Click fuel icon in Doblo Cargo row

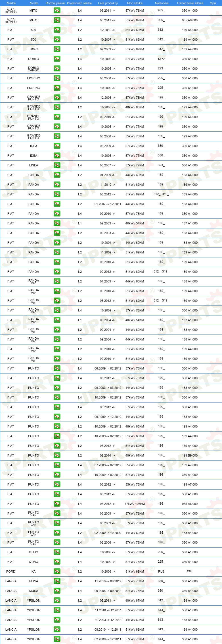pos(57,69)
